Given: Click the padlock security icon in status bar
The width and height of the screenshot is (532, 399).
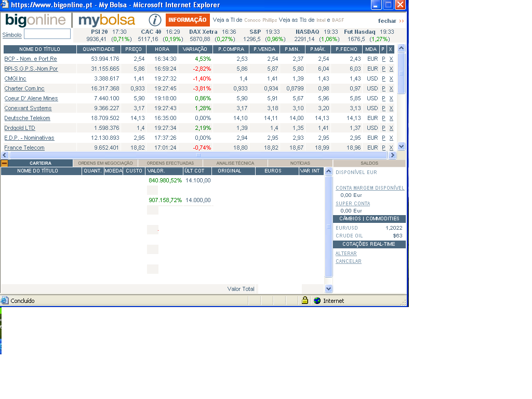Looking at the screenshot, I should (304, 300).
